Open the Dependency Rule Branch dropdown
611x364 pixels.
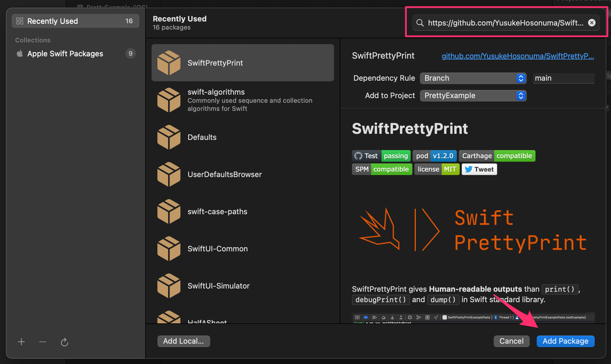[x=473, y=78]
